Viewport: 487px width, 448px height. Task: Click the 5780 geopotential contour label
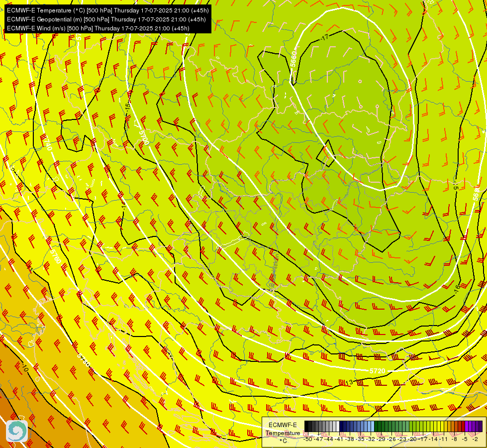coord(83,359)
